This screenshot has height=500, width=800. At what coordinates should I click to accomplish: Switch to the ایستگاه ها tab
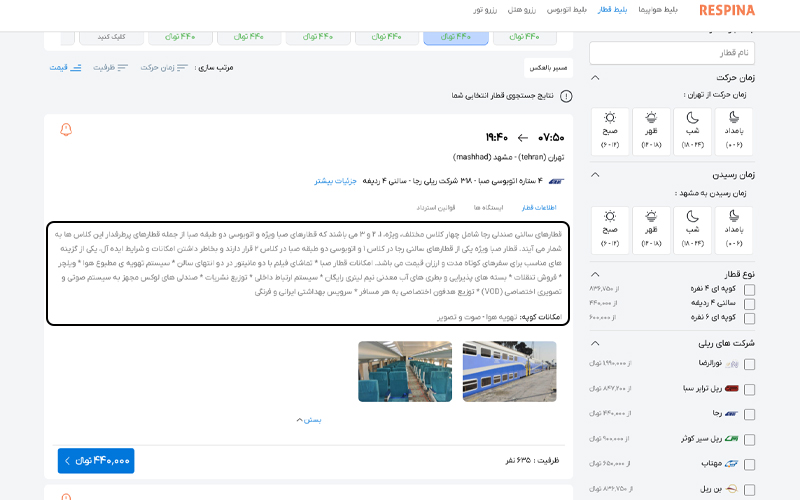[x=488, y=208]
